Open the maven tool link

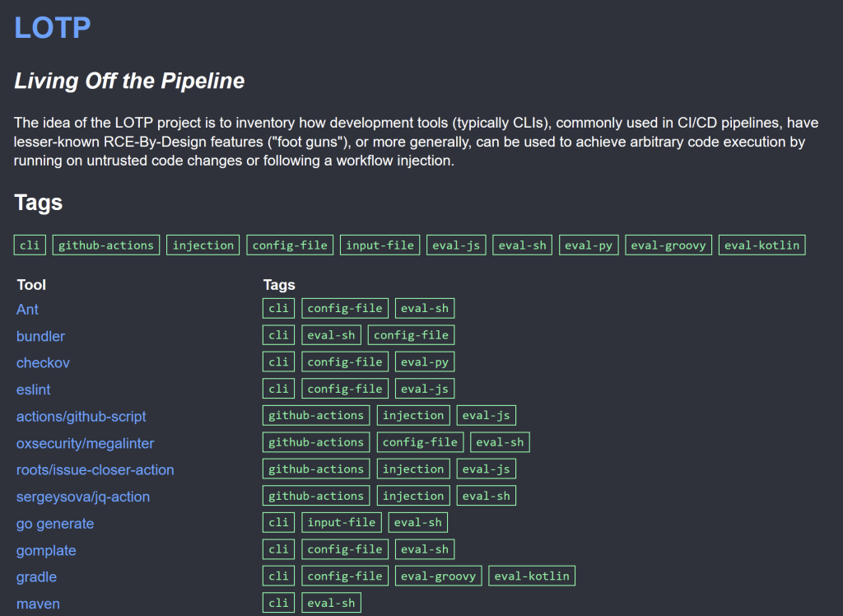point(38,604)
